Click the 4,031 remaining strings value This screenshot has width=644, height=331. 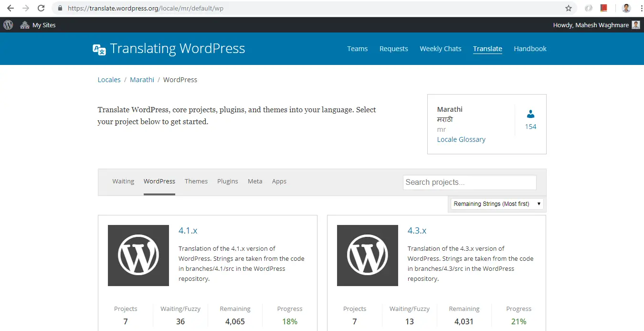coord(464,321)
